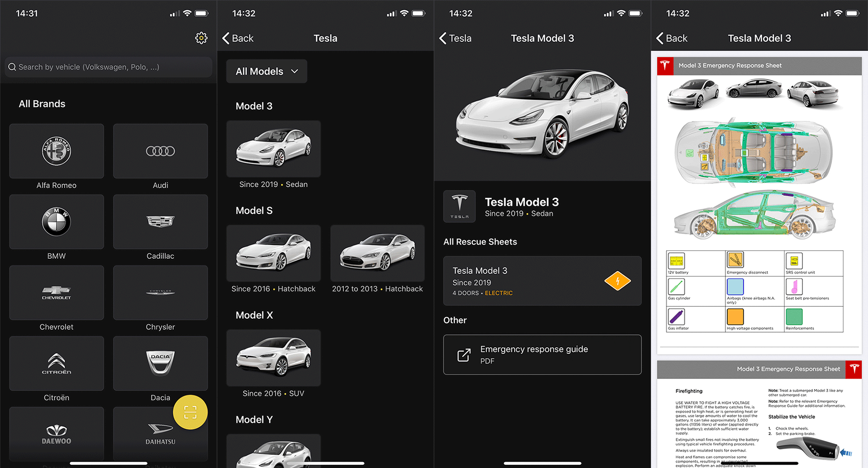Image resolution: width=868 pixels, height=468 pixels.
Task: Tap the large Tesla Model 3 hero image
Action: tap(542, 113)
